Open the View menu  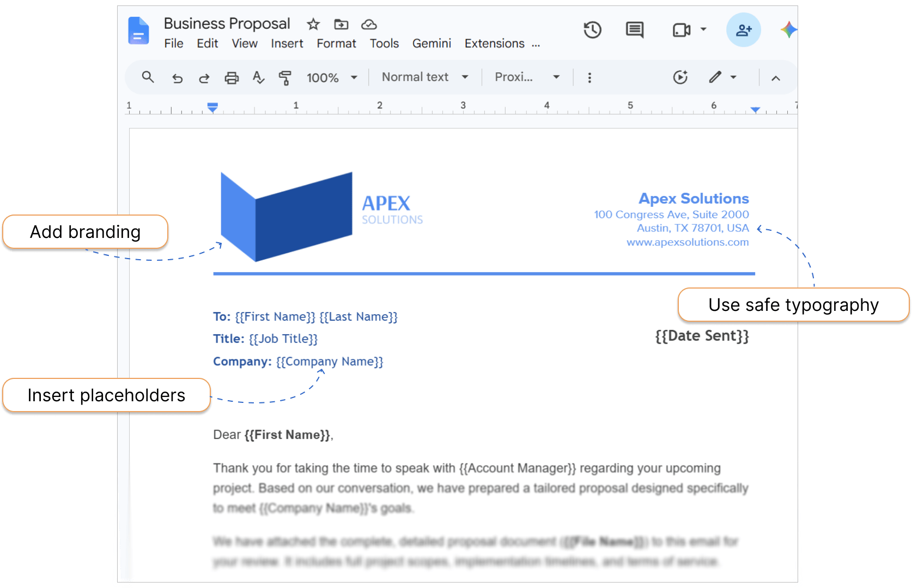tap(245, 44)
